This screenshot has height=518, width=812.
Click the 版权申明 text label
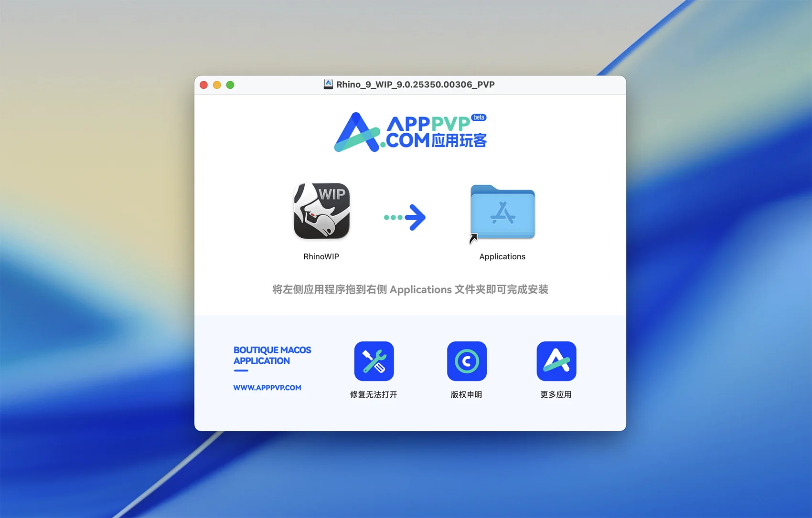coord(467,394)
